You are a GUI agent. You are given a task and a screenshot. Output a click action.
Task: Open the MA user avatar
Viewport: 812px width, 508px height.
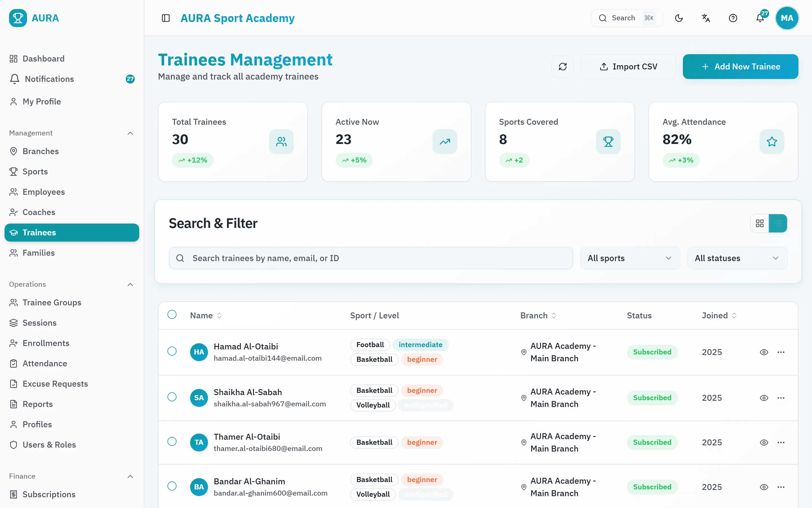[x=787, y=18]
